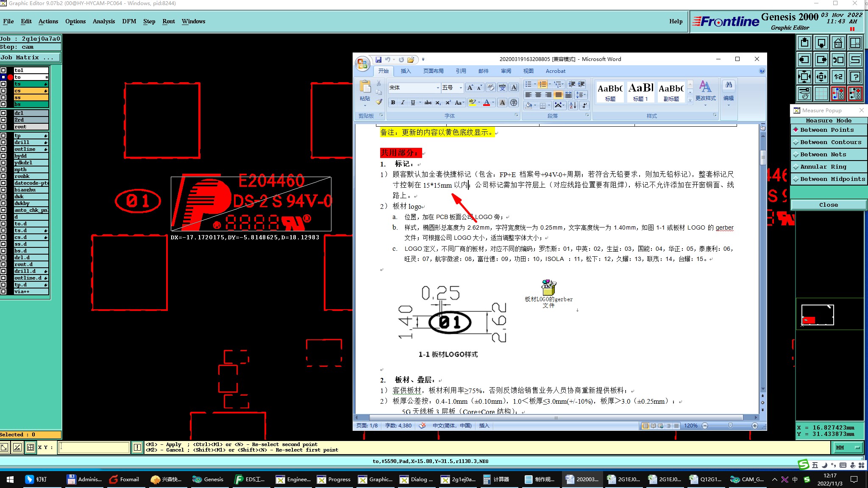Screen dimensions: 868x488
Task: Click Close in Measure Popup
Action: coord(828,205)
